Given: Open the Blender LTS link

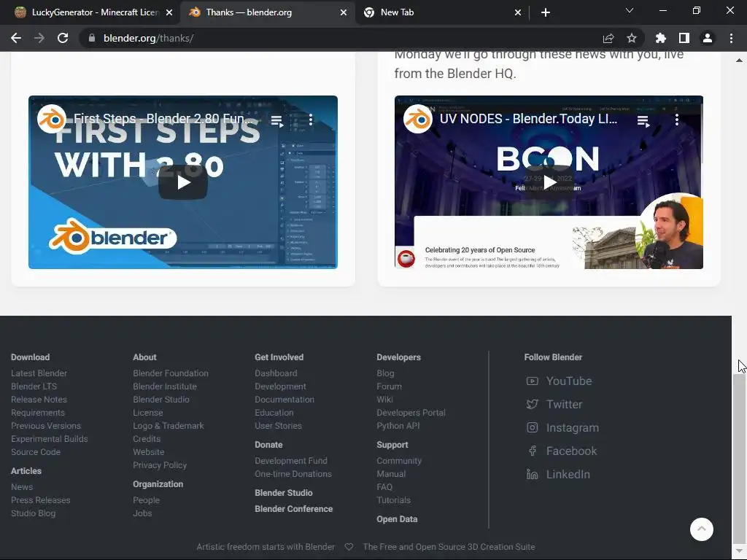Looking at the screenshot, I should 34,386.
